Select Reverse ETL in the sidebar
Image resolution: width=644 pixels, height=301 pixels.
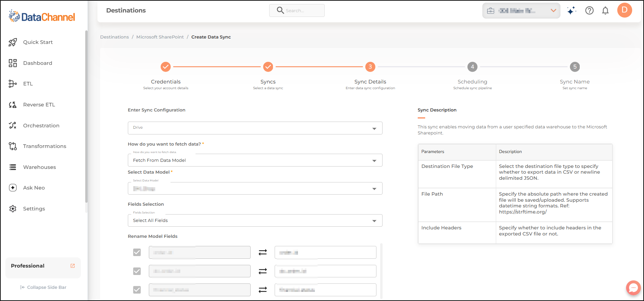coord(39,105)
